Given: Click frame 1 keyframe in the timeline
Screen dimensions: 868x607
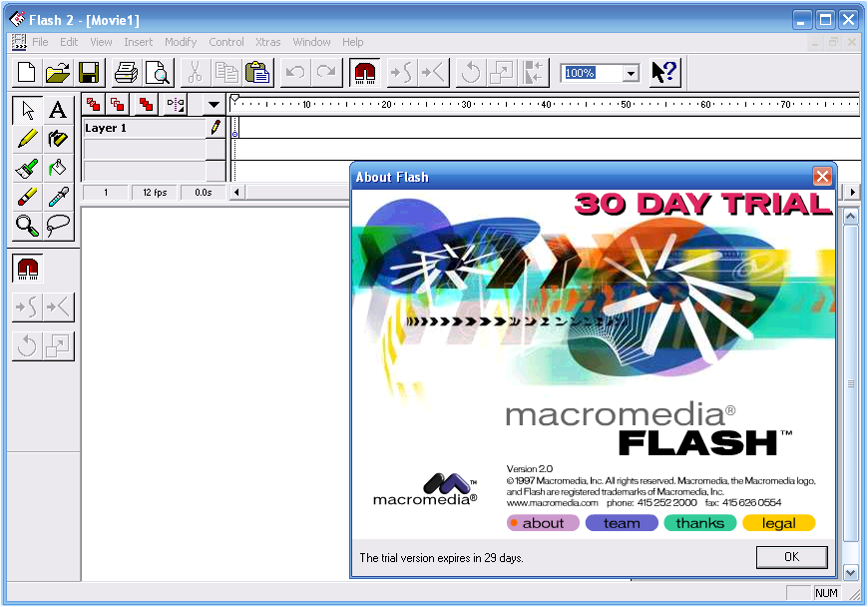Looking at the screenshot, I should [235, 129].
